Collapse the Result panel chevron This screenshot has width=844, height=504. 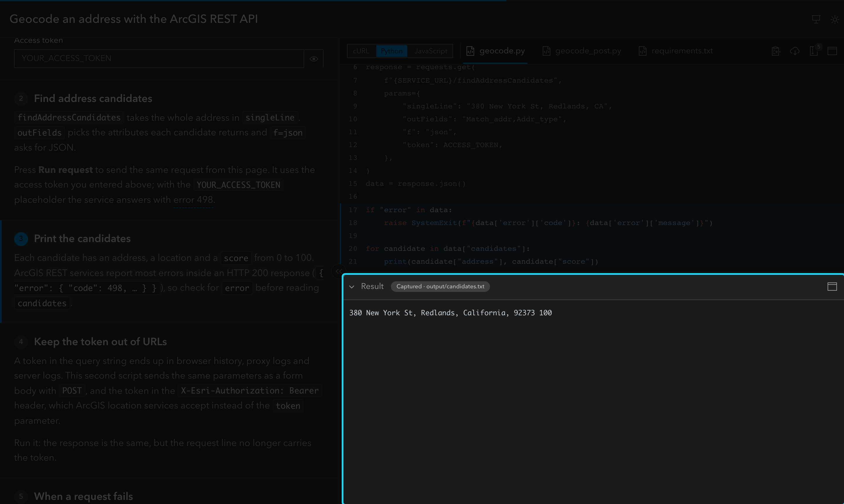click(x=352, y=287)
